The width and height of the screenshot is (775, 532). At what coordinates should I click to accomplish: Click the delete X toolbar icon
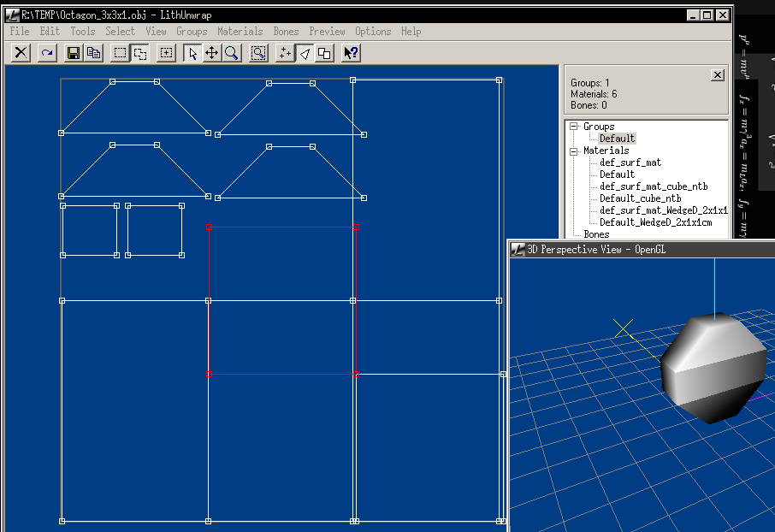point(21,53)
